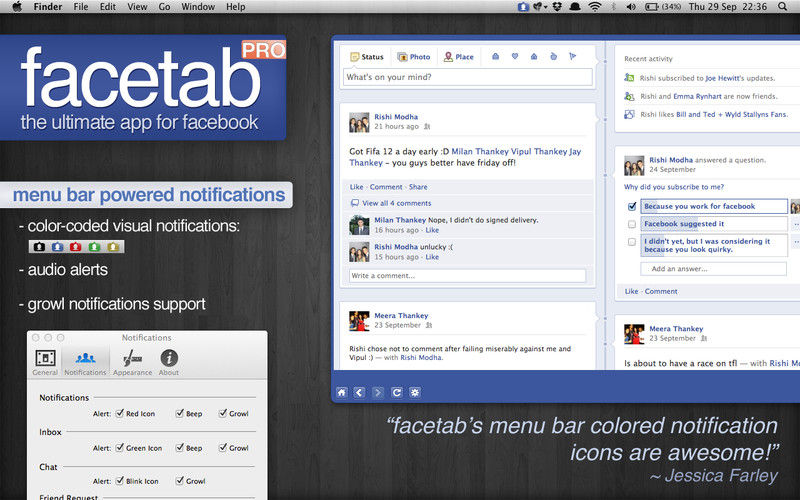Click the Write a comment field
Screen dimensions: 800x500
[x=467, y=276]
